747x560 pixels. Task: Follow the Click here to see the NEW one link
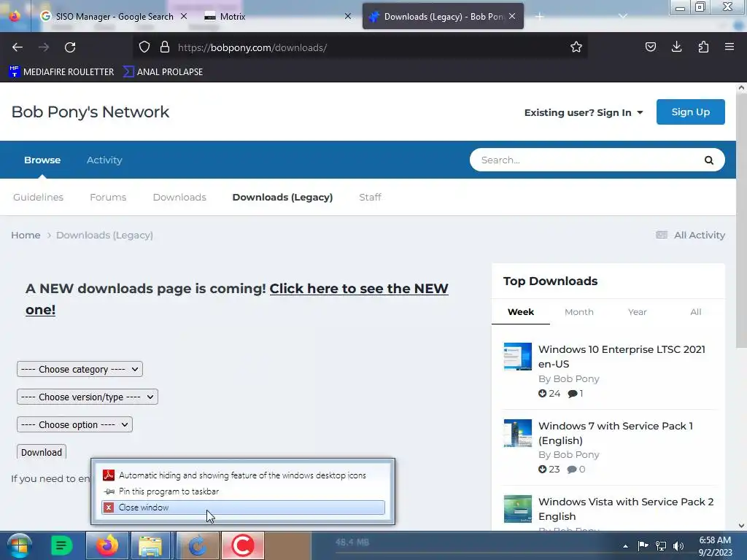pos(359,289)
